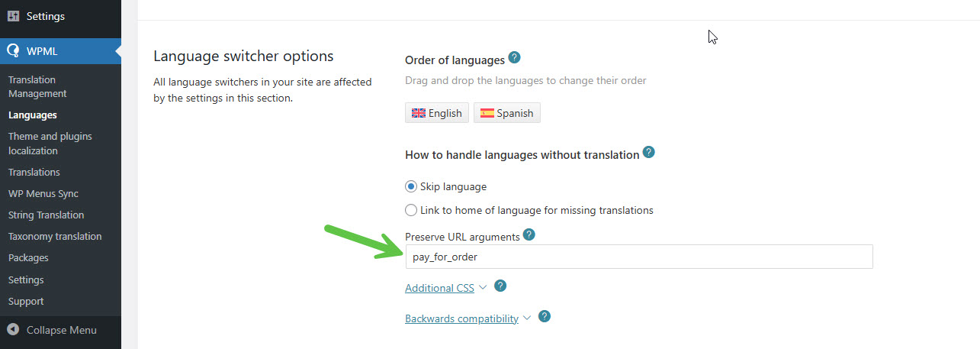The height and width of the screenshot is (349, 980).
Task: Click the Settings sliders icon at sidebar top
Action: tap(13, 15)
